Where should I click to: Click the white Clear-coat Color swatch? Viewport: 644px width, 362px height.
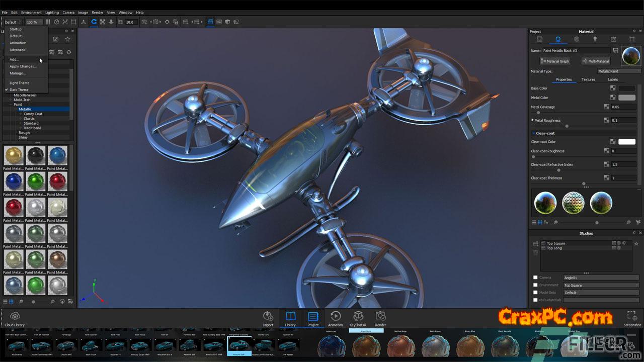626,142
